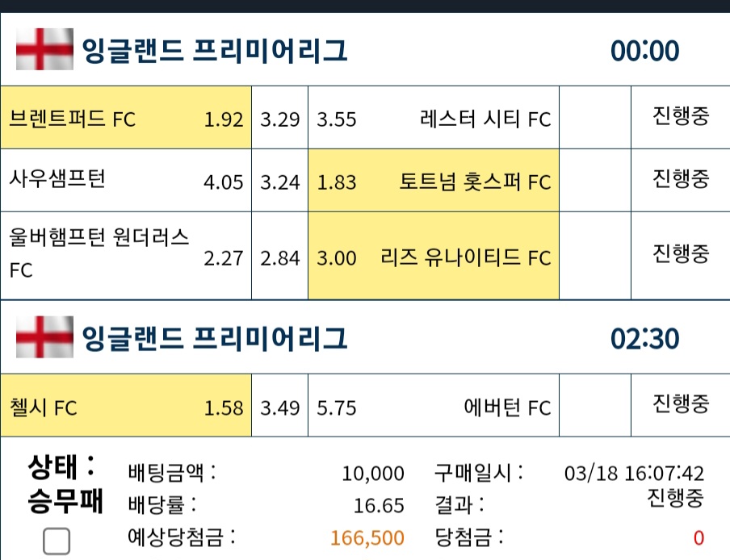The height and width of the screenshot is (560, 730).
Task: Click 진행중 status of Chelsea match
Action: tap(681, 403)
